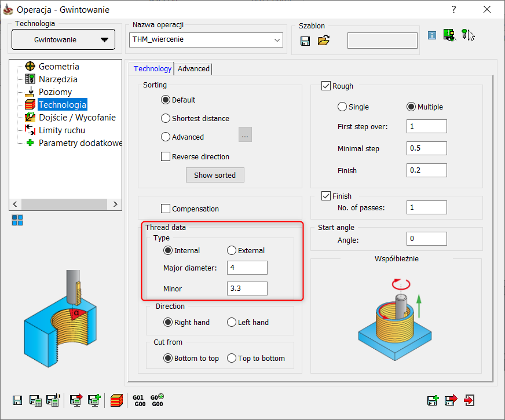This screenshot has height=420, width=505.
Task: Click the Minimal step field
Action: coord(426,148)
